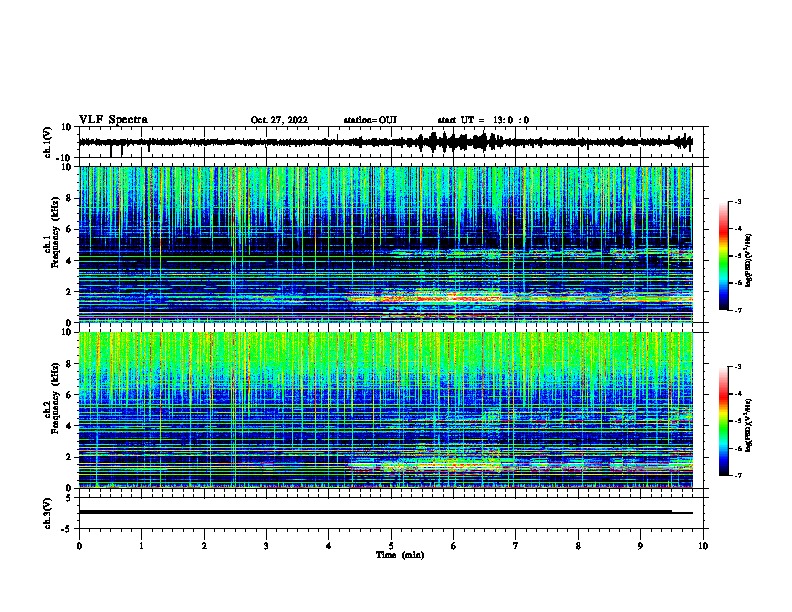Click the ch.3 flat voltage trace line

pos(385,512)
